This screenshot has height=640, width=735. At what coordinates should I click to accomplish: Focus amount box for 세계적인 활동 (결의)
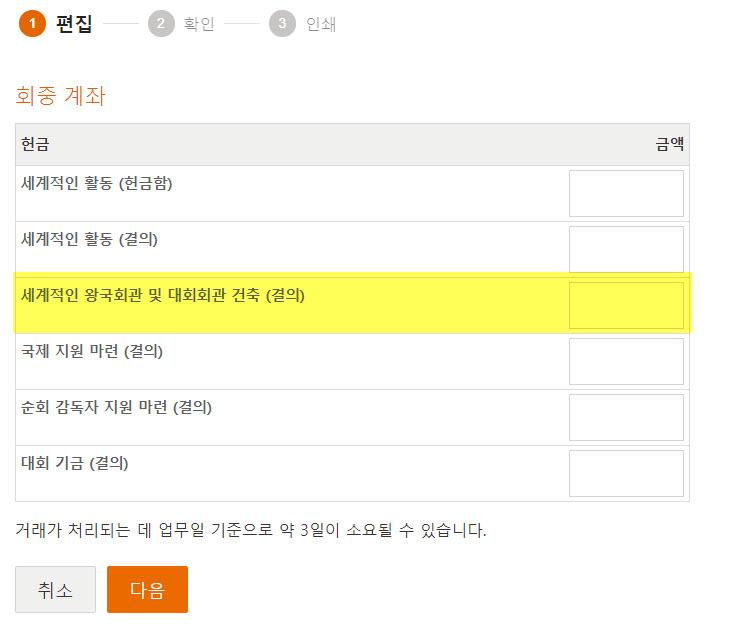point(626,249)
